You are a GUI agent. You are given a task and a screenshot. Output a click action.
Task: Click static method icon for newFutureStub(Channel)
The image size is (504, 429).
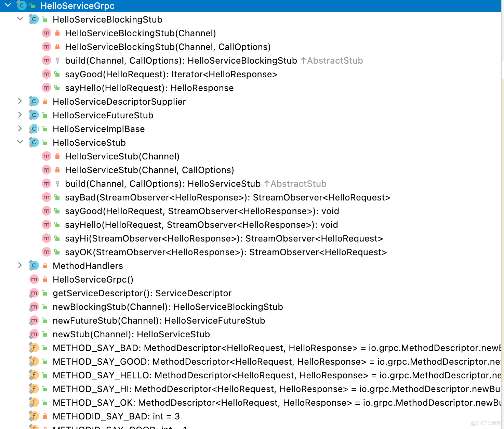tap(34, 320)
